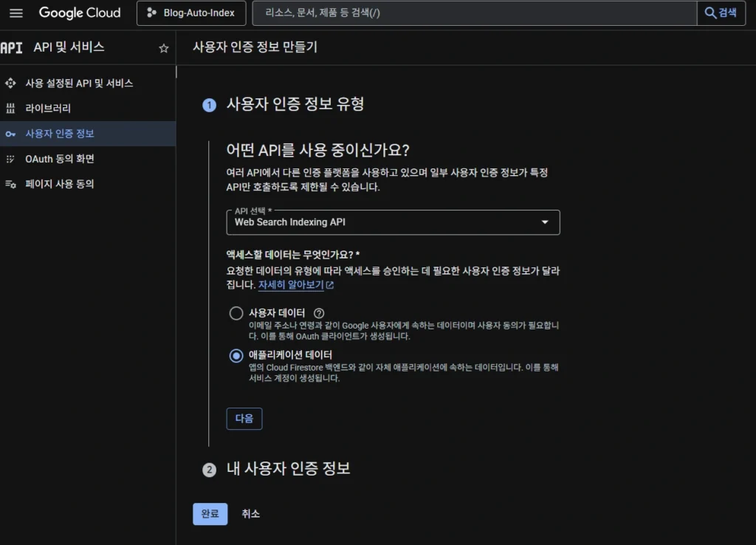
Task: Select the 애플리케이션 데이터 radio button
Action: click(236, 356)
